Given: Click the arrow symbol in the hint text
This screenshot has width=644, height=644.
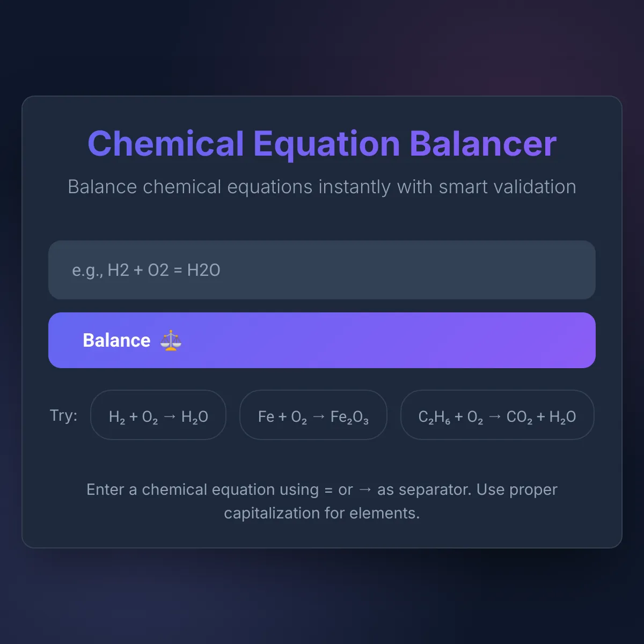Looking at the screenshot, I should coord(365,489).
